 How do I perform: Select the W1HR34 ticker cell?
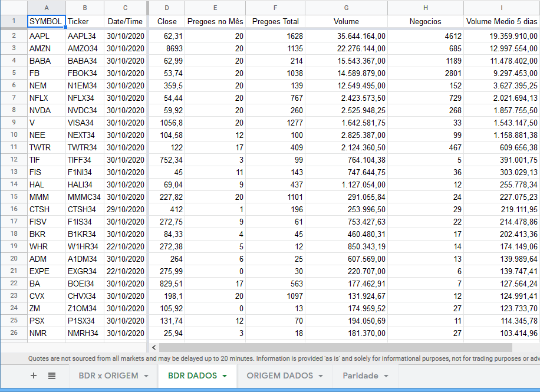coord(85,246)
